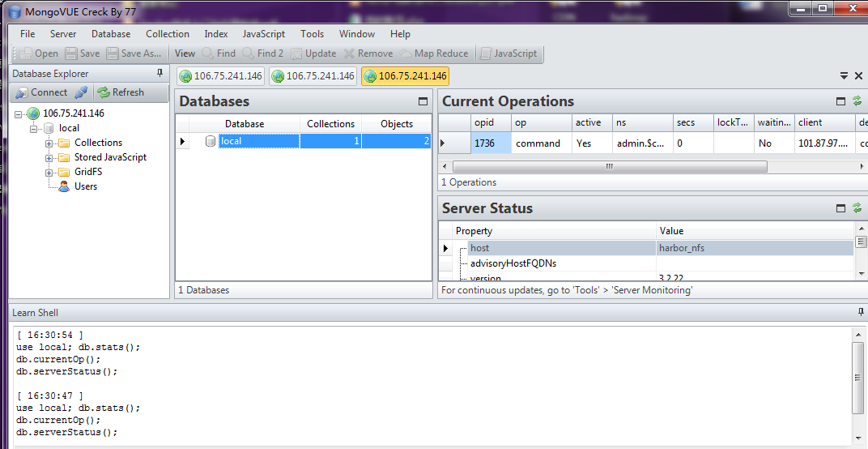This screenshot has height=449, width=868.
Task: Open the active tab list dropdown arrow
Action: click(x=845, y=76)
